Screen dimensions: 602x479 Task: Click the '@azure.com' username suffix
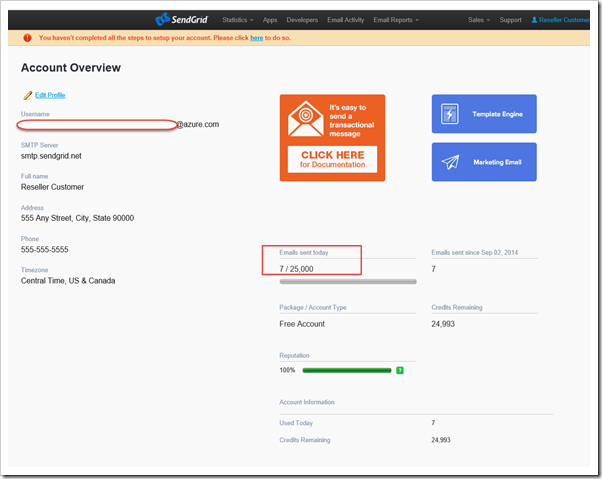[198, 124]
